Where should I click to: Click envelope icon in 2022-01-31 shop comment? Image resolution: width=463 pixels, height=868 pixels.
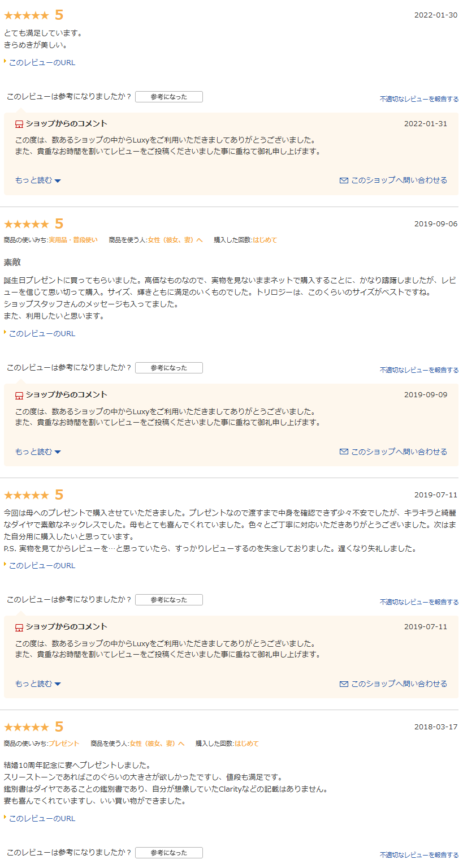[x=344, y=181]
